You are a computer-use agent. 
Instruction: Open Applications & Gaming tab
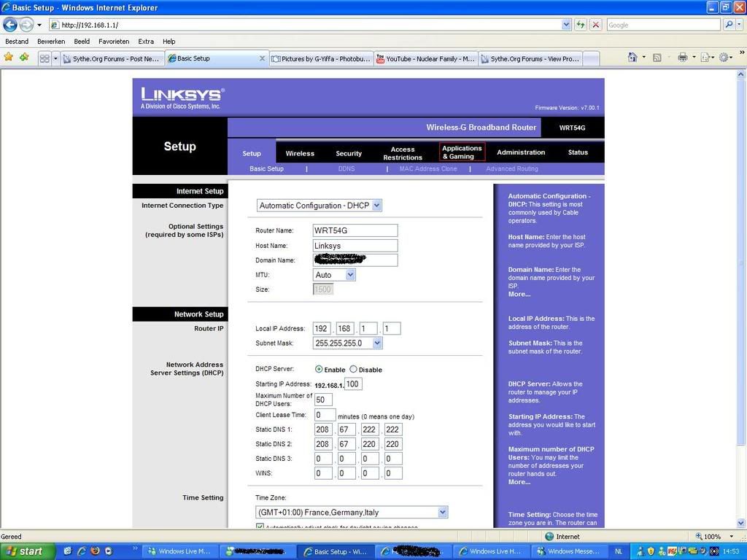pos(462,152)
